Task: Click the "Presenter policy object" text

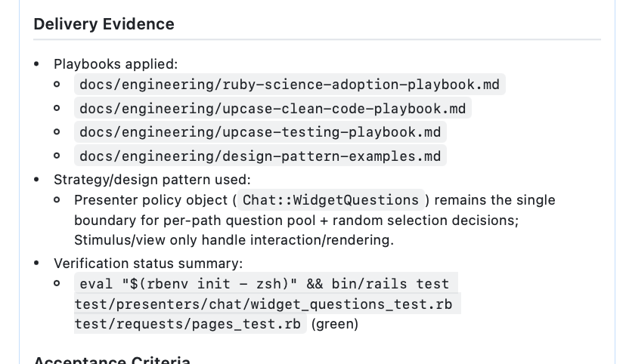Action: coord(153,200)
